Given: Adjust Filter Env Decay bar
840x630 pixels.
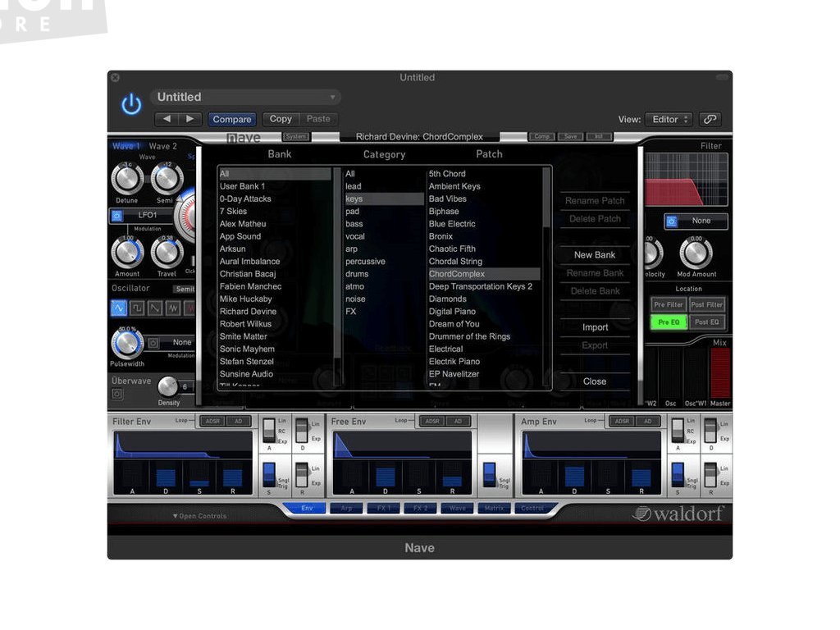Looking at the screenshot, I should click(x=166, y=477).
